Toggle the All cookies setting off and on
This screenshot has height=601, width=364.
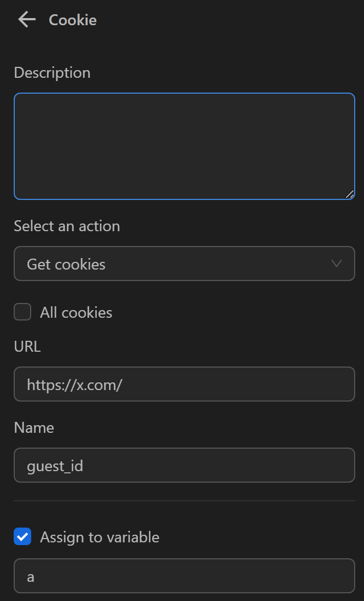22,312
